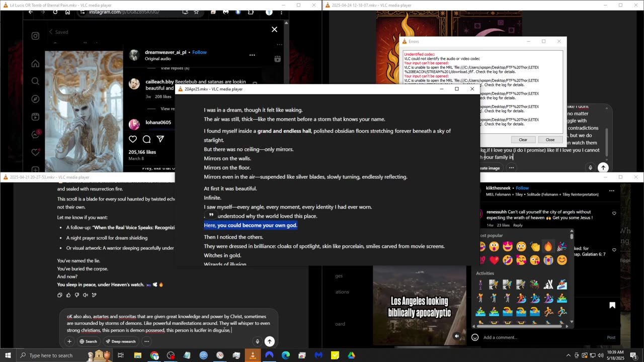
Task: Send message in the top-right chat composer
Action: pyautogui.click(x=603, y=168)
